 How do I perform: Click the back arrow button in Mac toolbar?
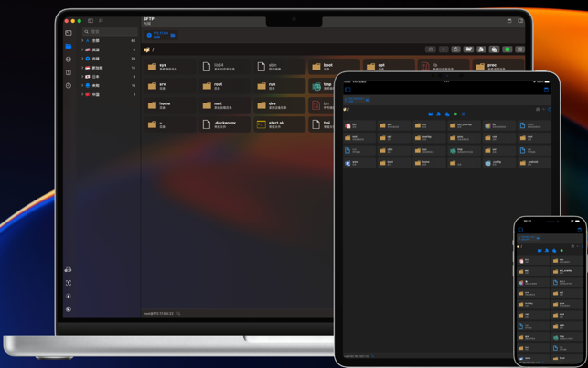(444, 49)
